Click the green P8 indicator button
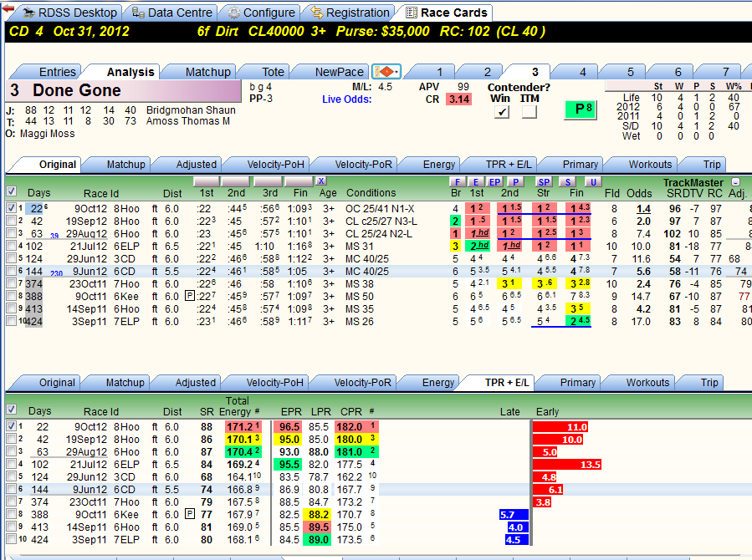Screen dimensions: 752x560 click(x=581, y=109)
